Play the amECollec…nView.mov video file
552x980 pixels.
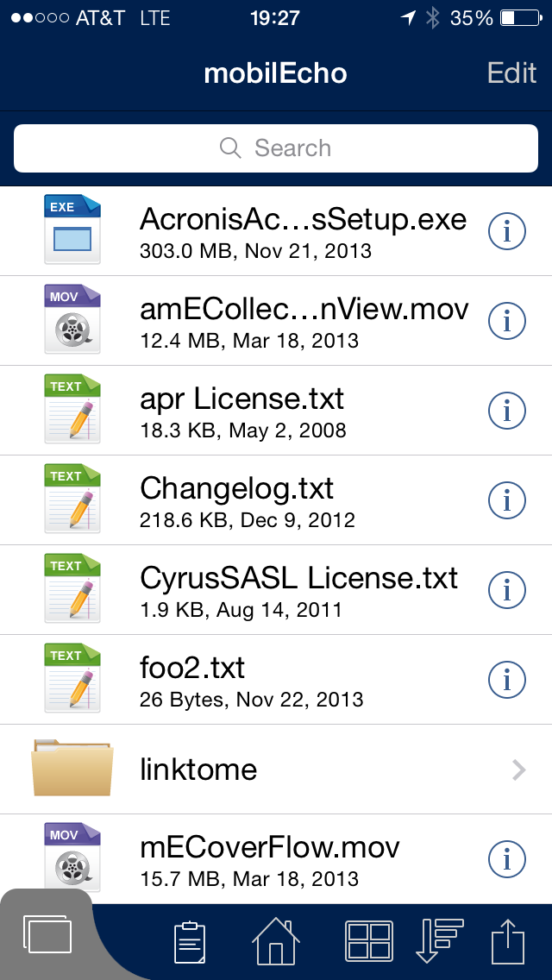(x=304, y=321)
